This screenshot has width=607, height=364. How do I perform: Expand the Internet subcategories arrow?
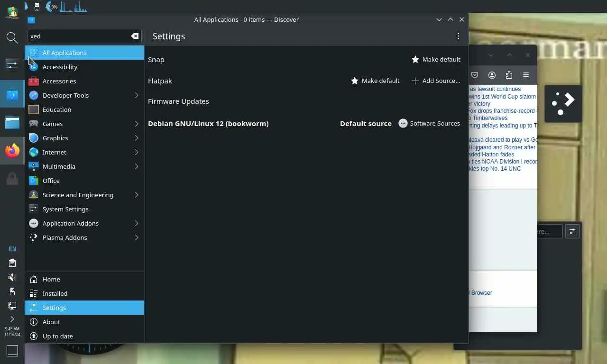coord(137,152)
